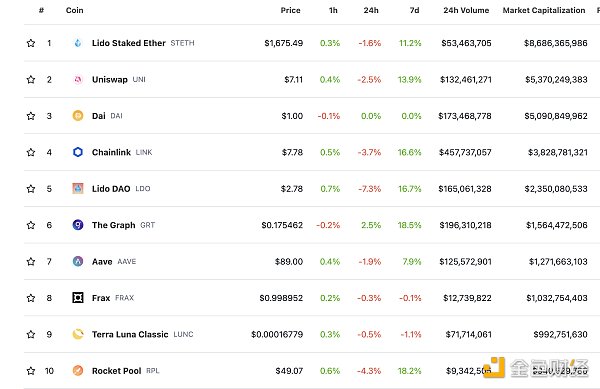Sort by Market Capitalization column header
The image size is (600, 389).
tap(544, 10)
